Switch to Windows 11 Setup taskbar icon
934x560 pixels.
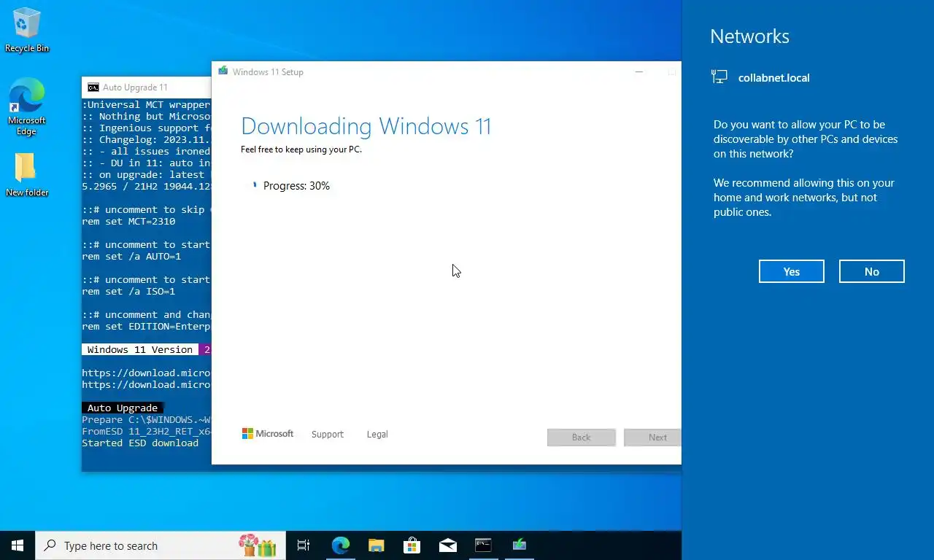[x=520, y=545]
